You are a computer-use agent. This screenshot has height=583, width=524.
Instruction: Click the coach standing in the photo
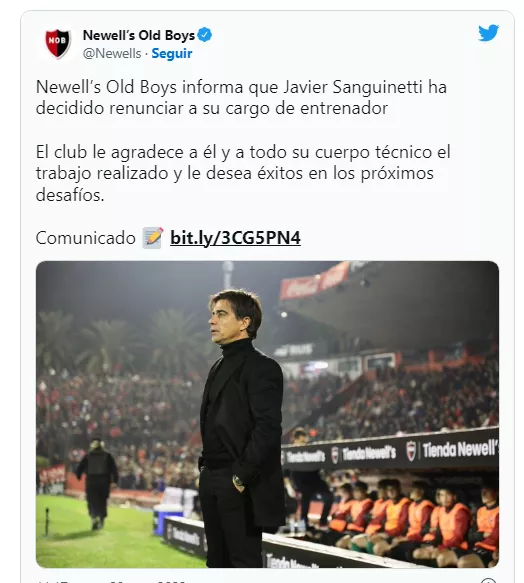[240, 428]
